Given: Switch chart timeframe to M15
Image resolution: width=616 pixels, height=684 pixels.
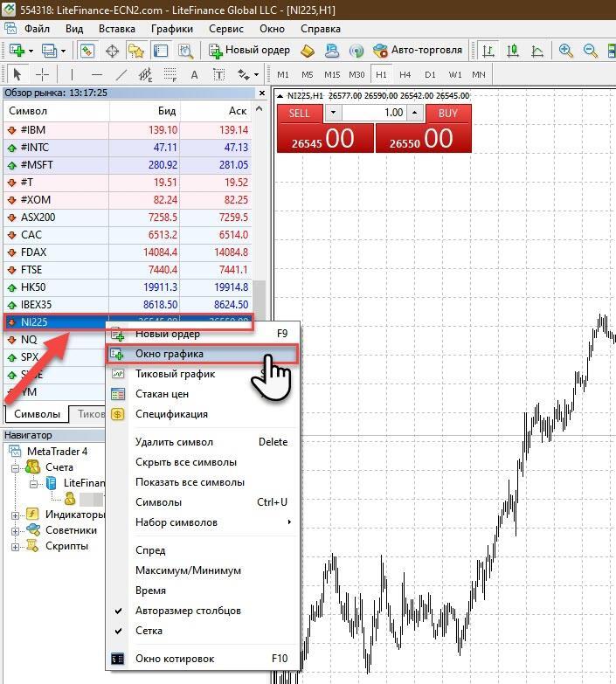Looking at the screenshot, I should [x=332, y=74].
